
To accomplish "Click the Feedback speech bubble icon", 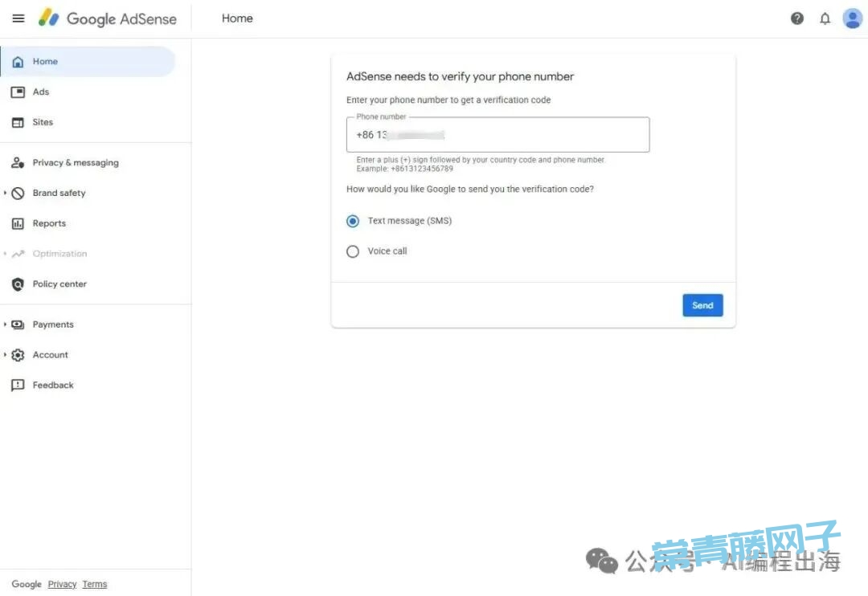I will pos(18,386).
